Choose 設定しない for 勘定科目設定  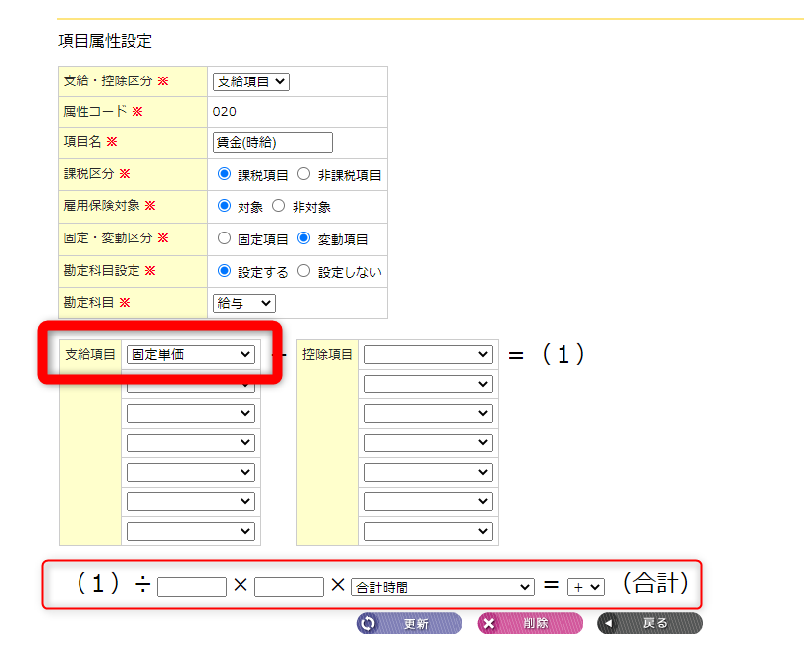[x=303, y=271]
